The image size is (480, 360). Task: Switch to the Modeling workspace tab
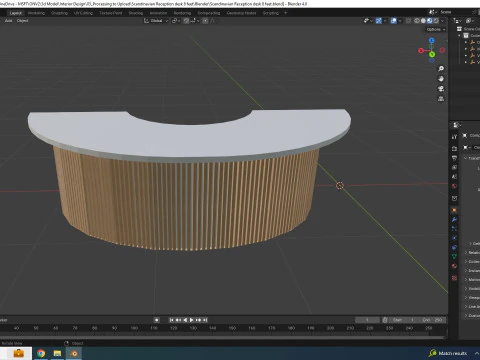coord(36,13)
